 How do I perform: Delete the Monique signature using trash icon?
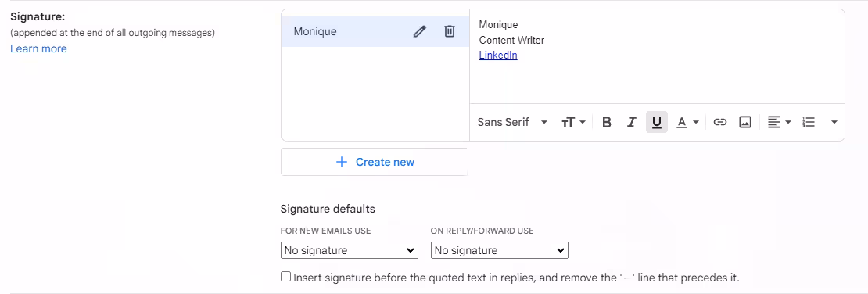coord(450,31)
